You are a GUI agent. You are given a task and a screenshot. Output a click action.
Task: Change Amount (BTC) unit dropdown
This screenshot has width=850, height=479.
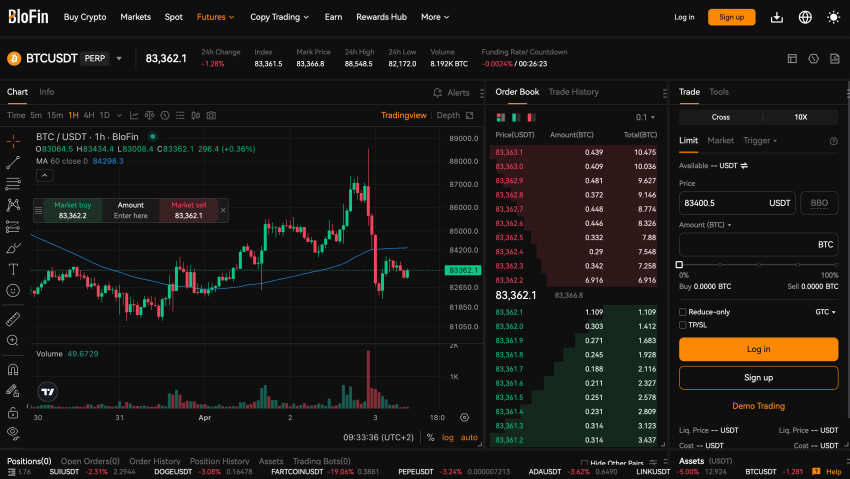(x=705, y=225)
